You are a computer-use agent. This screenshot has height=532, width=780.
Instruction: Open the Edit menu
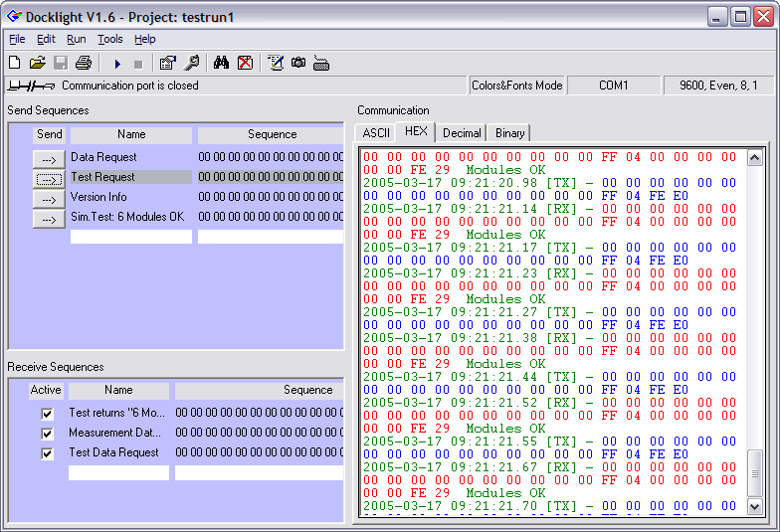(x=46, y=39)
